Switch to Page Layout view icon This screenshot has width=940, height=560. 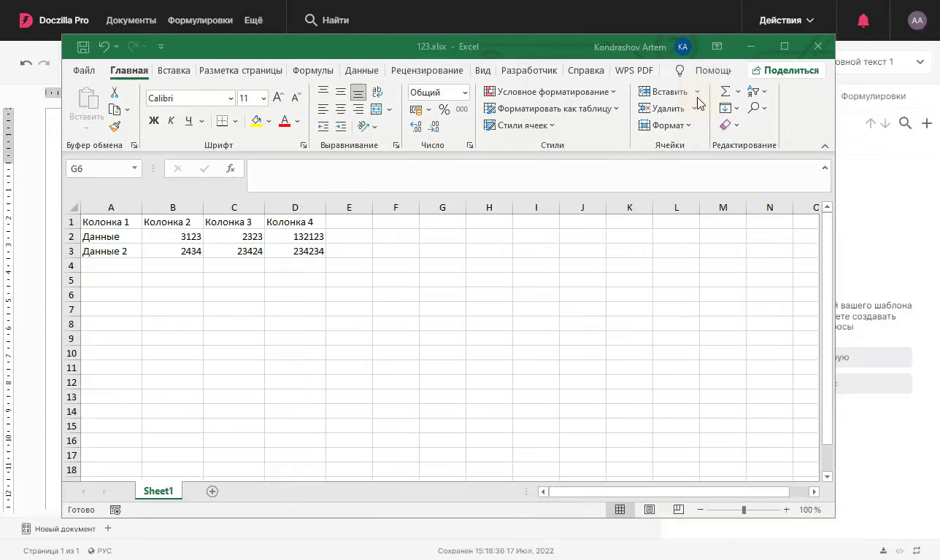649,510
